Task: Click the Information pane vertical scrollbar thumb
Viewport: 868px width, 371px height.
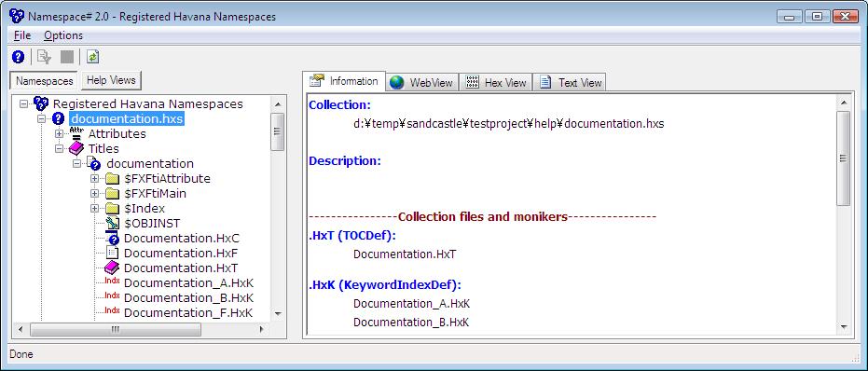Action: [x=843, y=158]
